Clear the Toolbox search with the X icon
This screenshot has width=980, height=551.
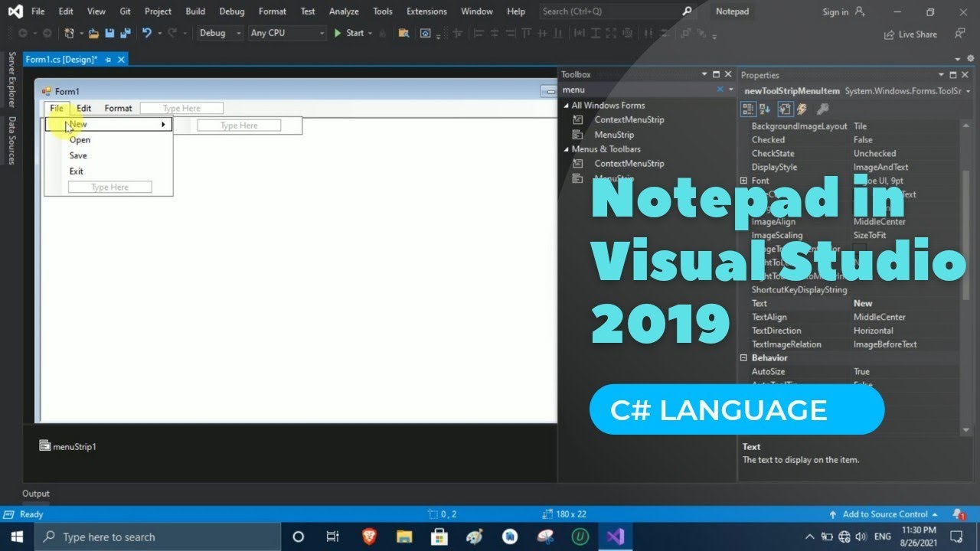pos(720,90)
